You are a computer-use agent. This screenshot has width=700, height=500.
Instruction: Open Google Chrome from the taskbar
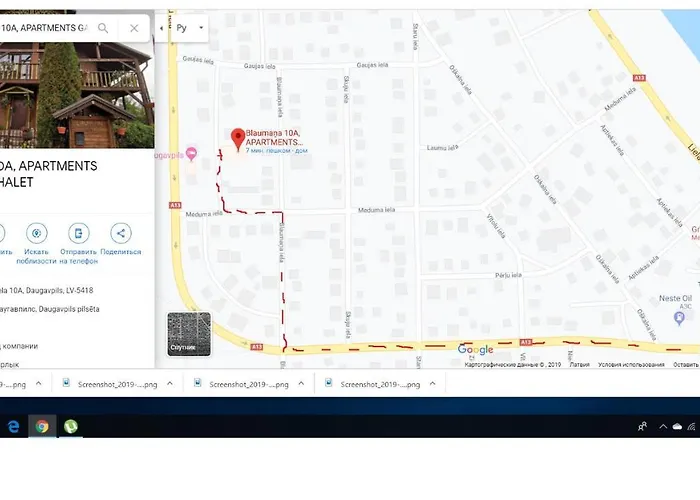point(42,426)
